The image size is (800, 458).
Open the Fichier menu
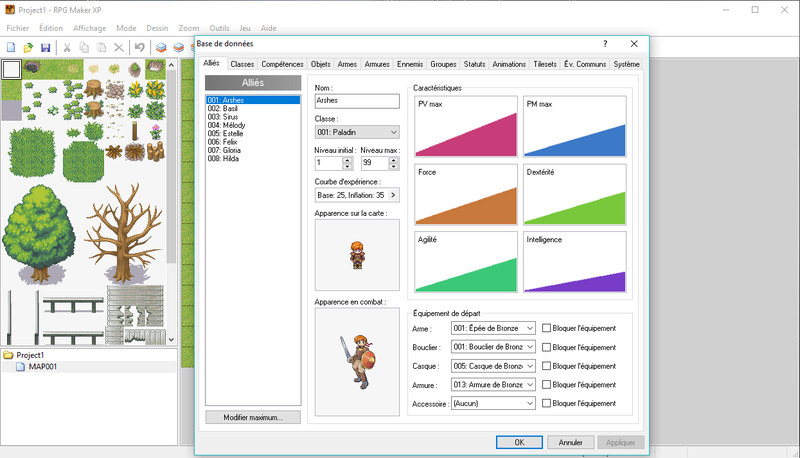[18, 28]
